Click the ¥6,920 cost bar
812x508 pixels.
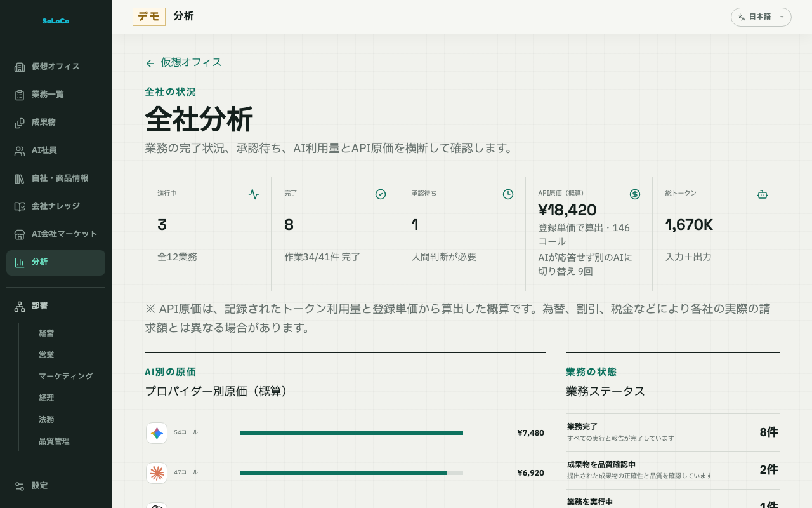coord(351,473)
